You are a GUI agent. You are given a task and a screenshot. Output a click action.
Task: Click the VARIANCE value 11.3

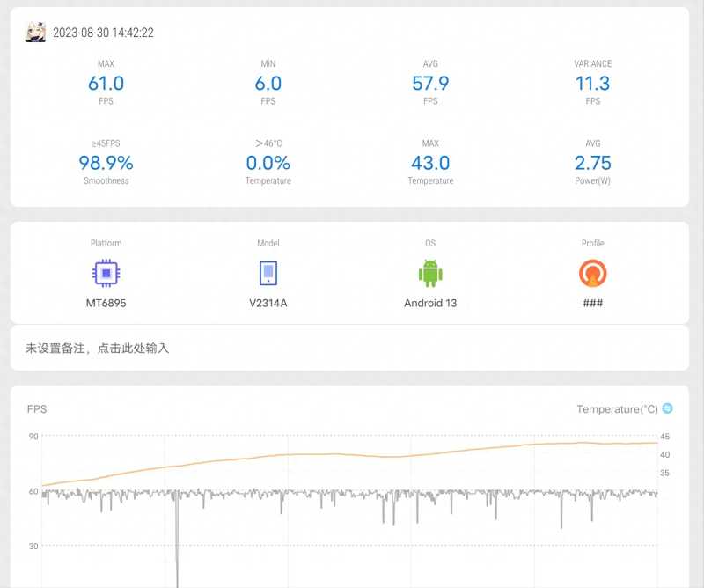tap(592, 84)
